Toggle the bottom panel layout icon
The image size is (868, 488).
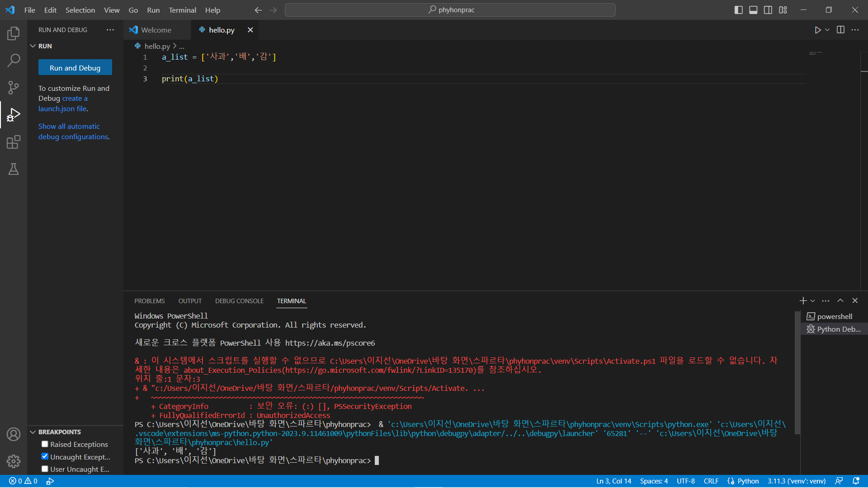click(x=753, y=10)
